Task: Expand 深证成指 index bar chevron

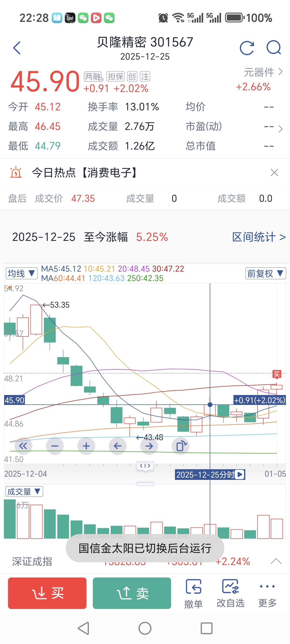Action: click(x=276, y=561)
